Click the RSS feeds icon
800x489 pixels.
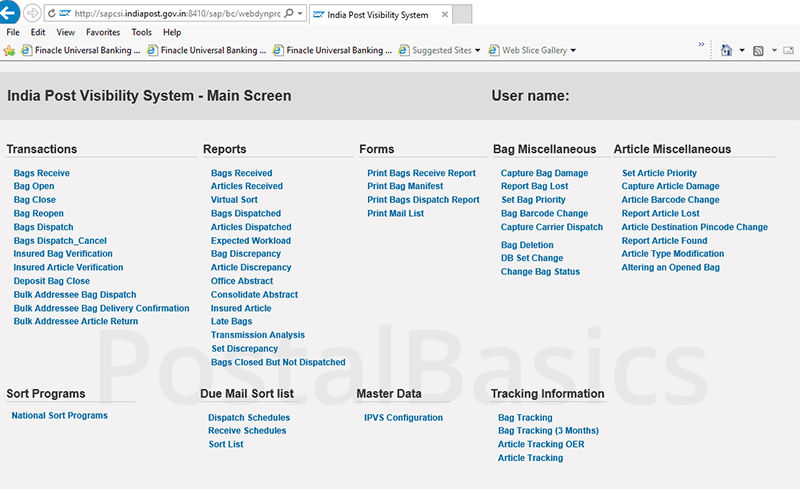pyautogui.click(x=759, y=50)
